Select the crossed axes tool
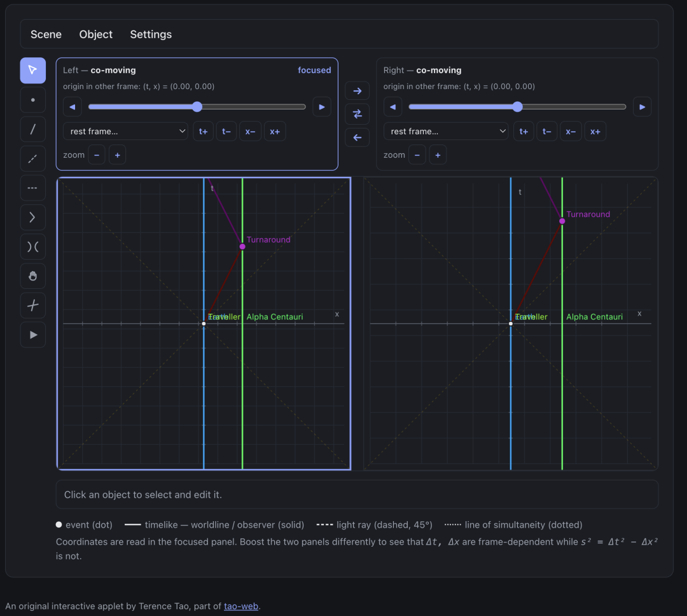 click(33, 305)
